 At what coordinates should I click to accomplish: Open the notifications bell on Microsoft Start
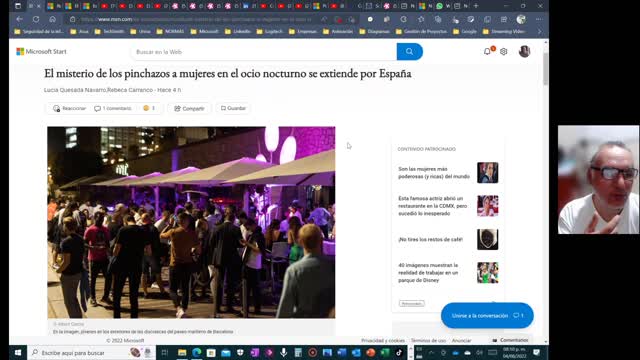[487, 51]
